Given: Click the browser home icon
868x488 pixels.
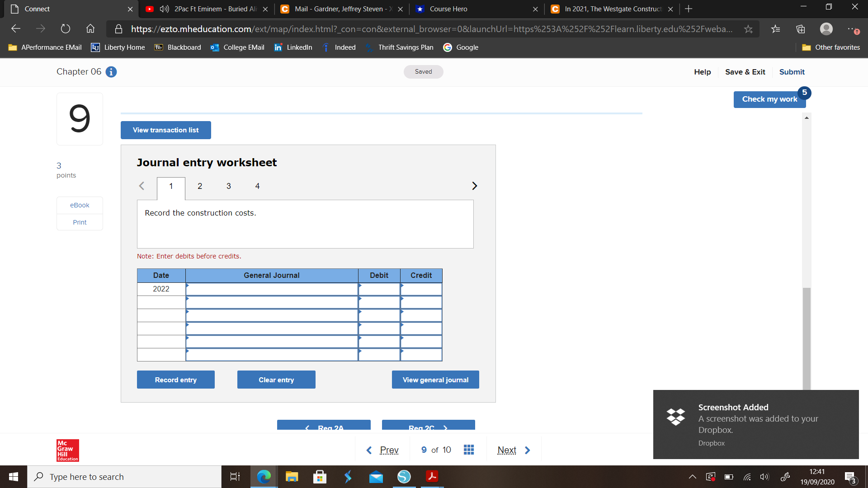Looking at the screenshot, I should [90, 28].
